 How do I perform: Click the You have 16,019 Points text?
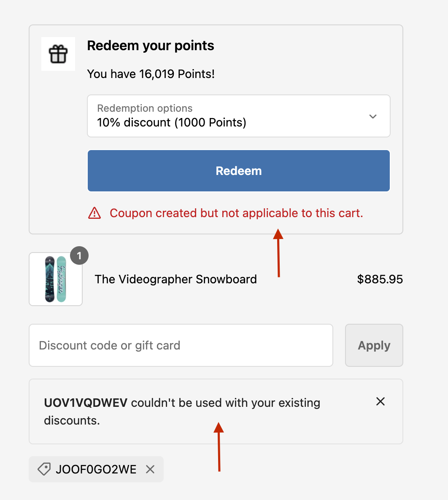coord(151,74)
